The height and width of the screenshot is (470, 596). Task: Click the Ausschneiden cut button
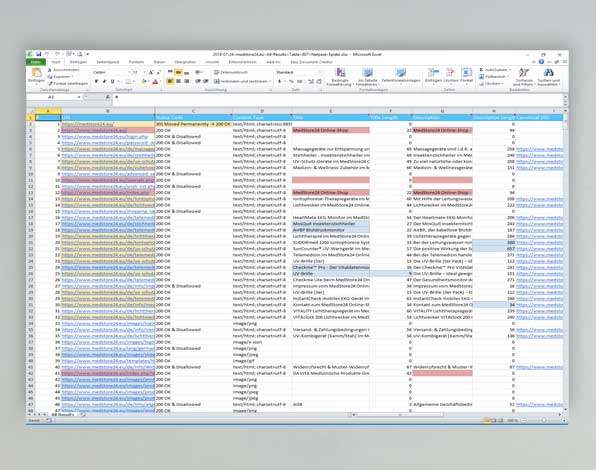tap(63, 70)
